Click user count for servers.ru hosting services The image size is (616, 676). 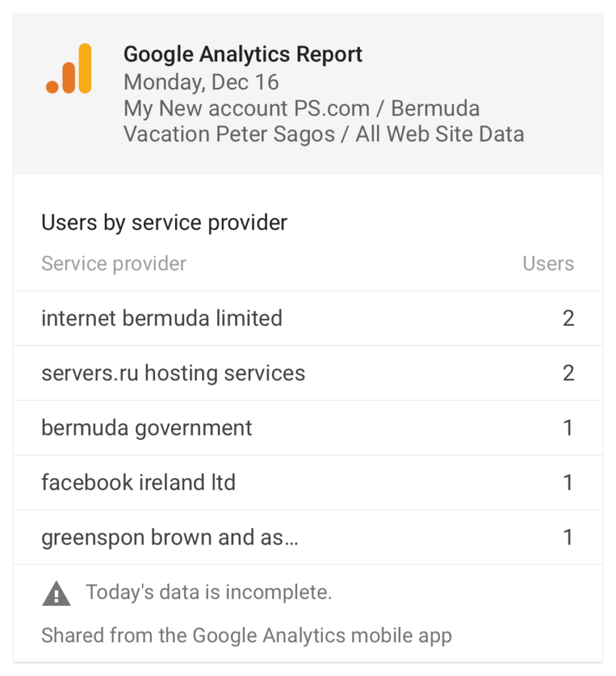point(568,374)
